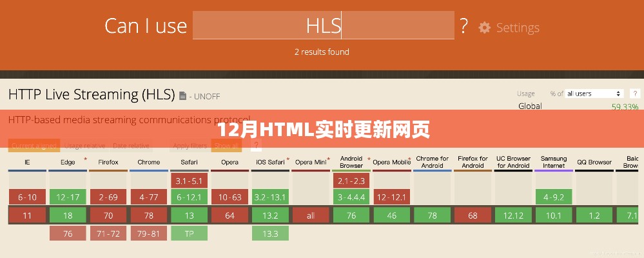Open the 'all users' usage dropdown
Screen dimensions: 644x258
point(594,94)
